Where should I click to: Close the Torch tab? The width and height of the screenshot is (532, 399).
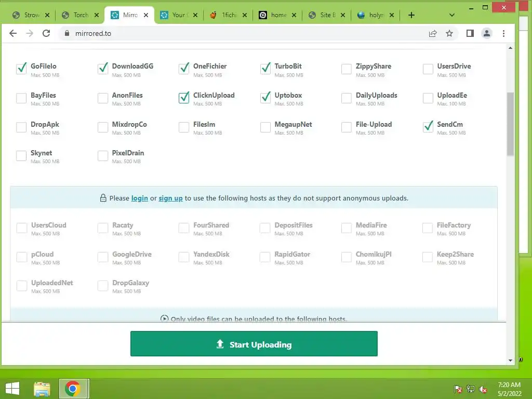click(x=97, y=15)
